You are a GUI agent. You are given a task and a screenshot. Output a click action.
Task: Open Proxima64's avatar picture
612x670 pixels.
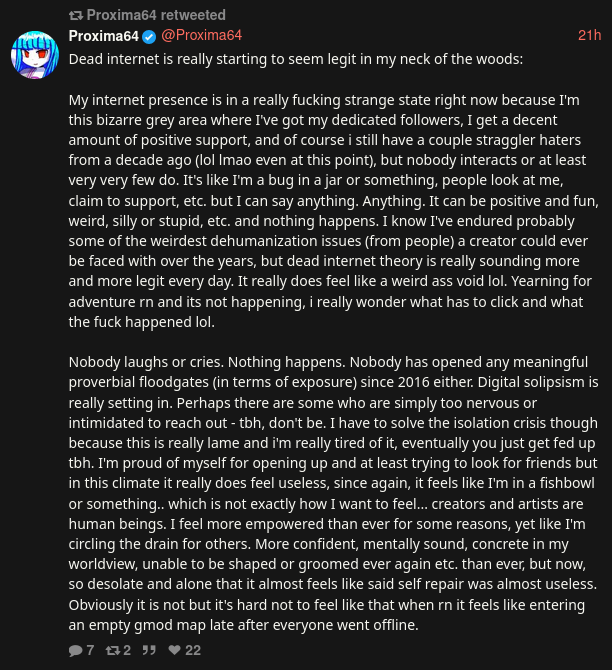click(34, 55)
